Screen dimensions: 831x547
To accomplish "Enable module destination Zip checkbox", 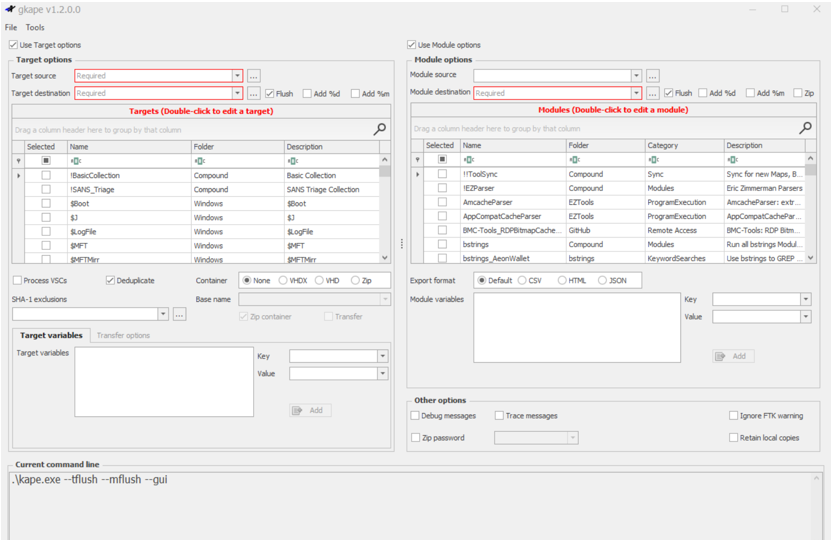I will click(x=798, y=93).
